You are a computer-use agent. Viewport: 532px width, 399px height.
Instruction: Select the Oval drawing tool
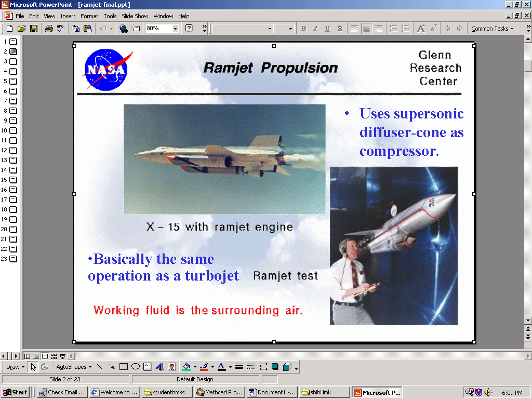136,367
